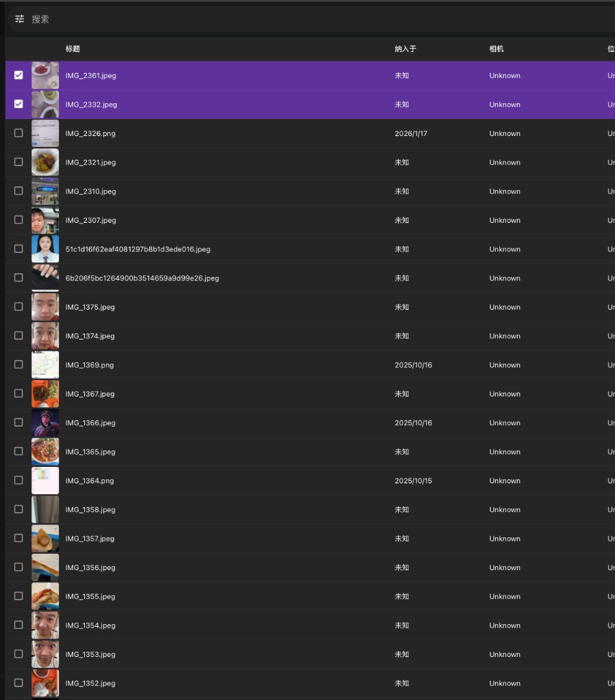The height and width of the screenshot is (700, 615).
Task: Click the thumbnail for IMG_1369.png map
Action: point(45,365)
